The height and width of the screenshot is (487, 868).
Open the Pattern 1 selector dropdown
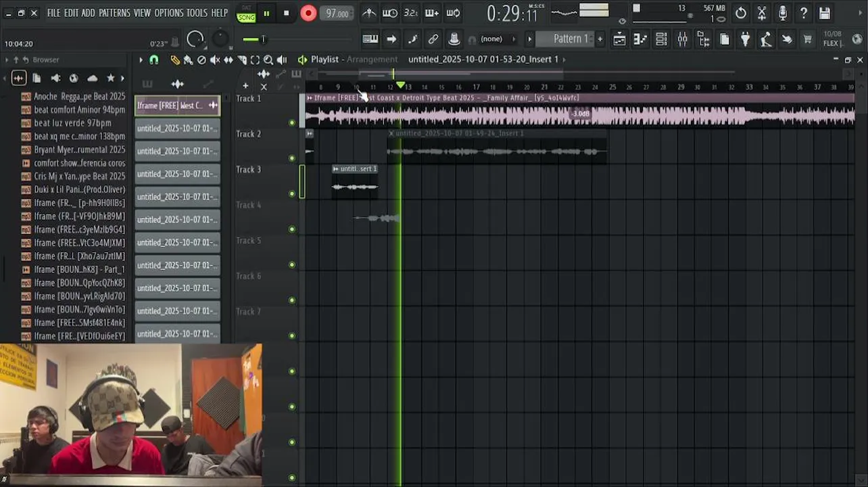pyautogui.click(x=571, y=39)
